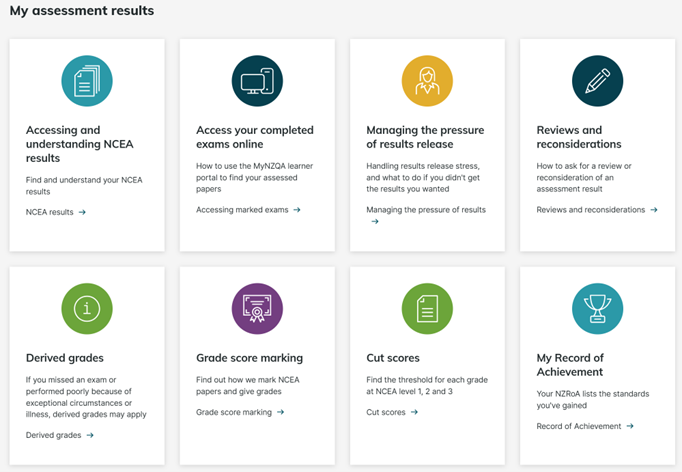This screenshot has height=472, width=682.
Task: Open the 'Record of Achievement' link
Action: click(585, 426)
